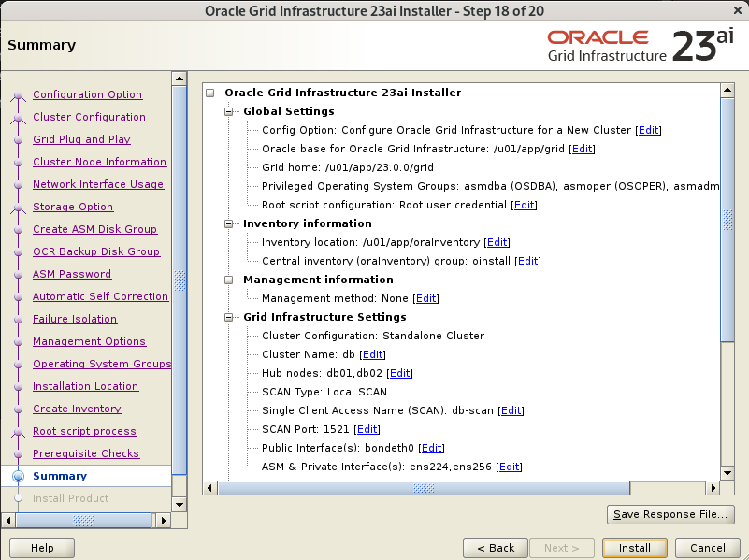Click the step list scroll-right arrow
Image resolution: width=749 pixels, height=560 pixels.
(163, 521)
